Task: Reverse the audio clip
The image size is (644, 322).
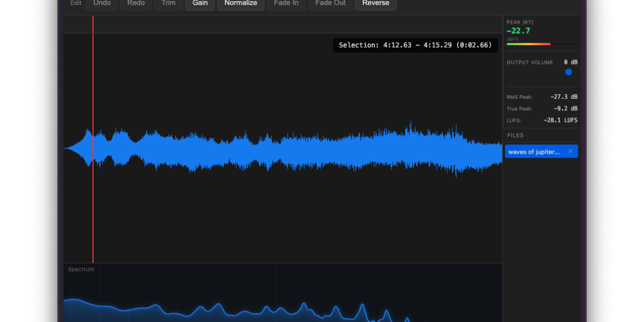Action: pos(376,3)
